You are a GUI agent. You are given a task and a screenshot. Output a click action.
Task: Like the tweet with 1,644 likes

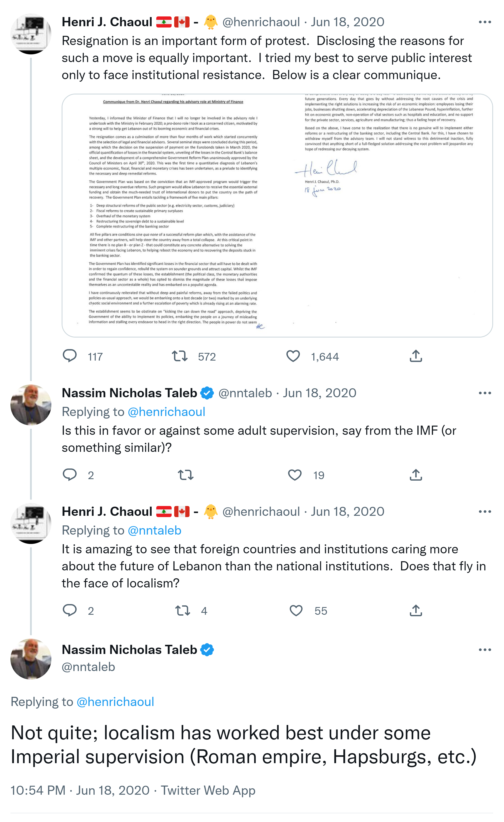tap(293, 356)
